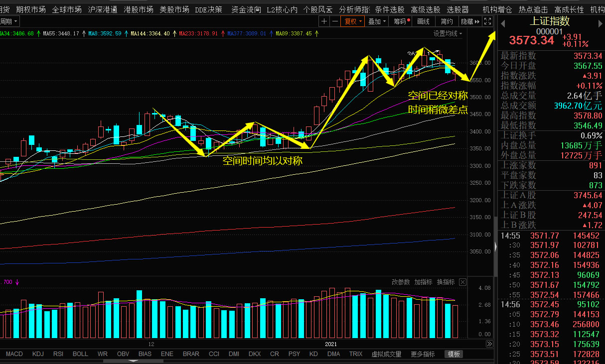Enter fullscreen chart view

[x=488, y=21]
